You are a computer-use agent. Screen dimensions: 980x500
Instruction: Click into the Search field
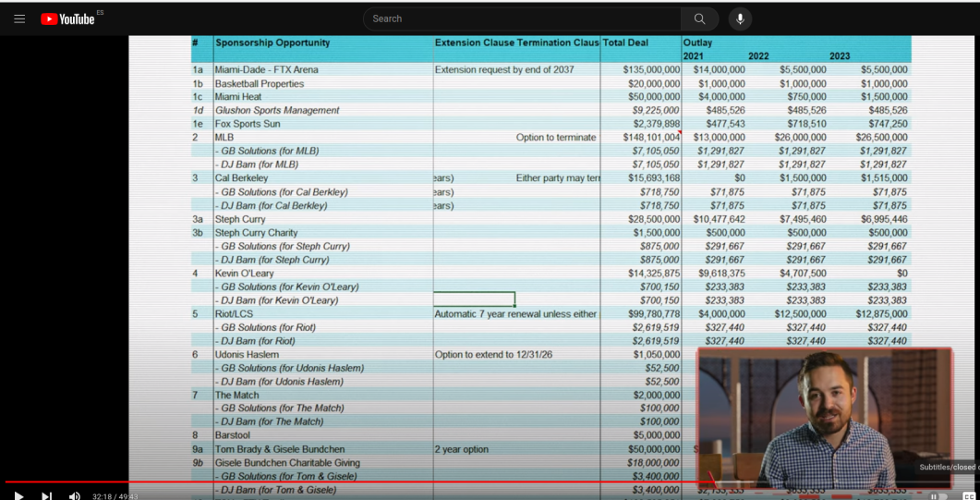tap(522, 18)
